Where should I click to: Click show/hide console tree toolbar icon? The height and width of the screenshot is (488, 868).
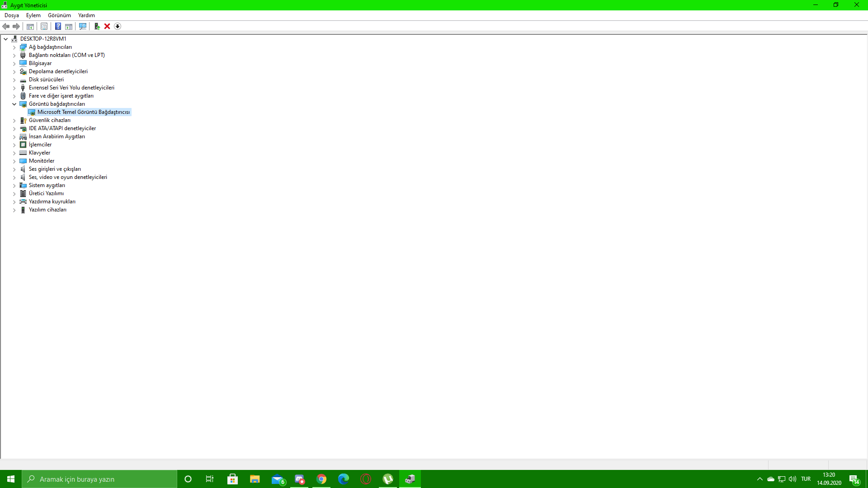(30, 26)
